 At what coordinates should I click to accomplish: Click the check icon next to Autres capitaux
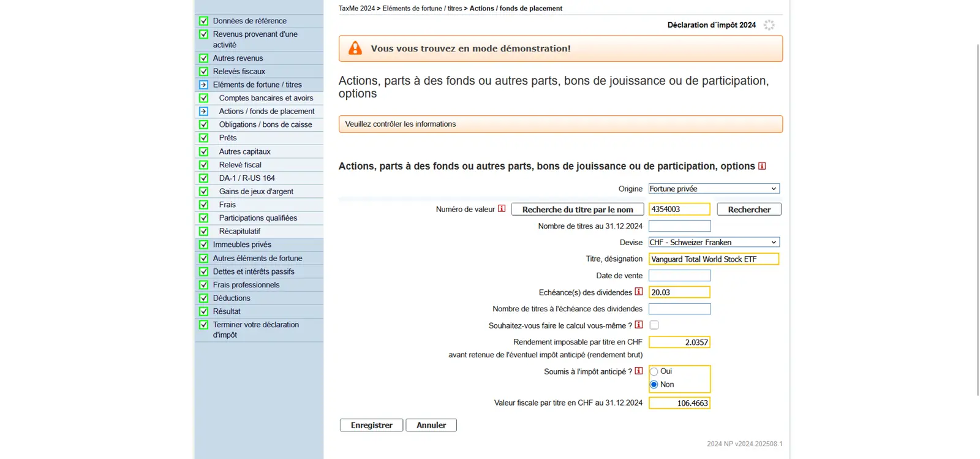coord(204,151)
